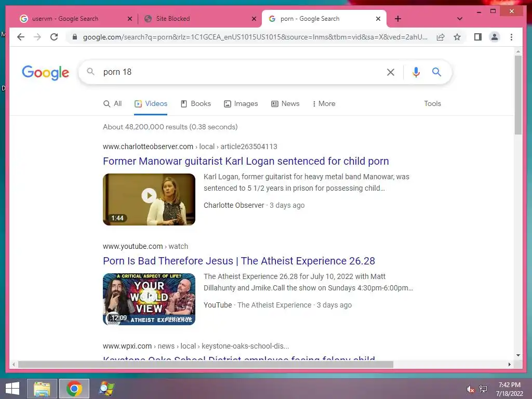Click the scroll right arrow
The width and height of the screenshot is (532, 399).
tap(509, 365)
